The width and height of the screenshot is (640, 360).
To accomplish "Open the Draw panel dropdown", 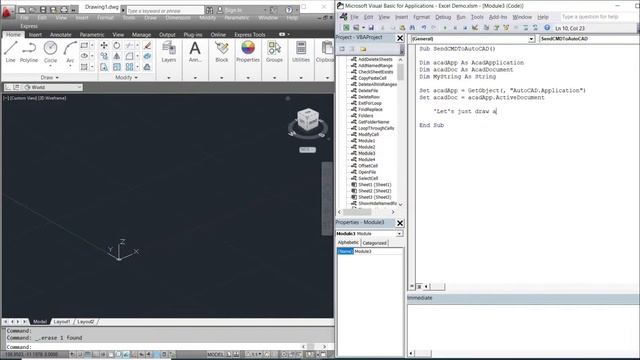I will tap(49, 77).
